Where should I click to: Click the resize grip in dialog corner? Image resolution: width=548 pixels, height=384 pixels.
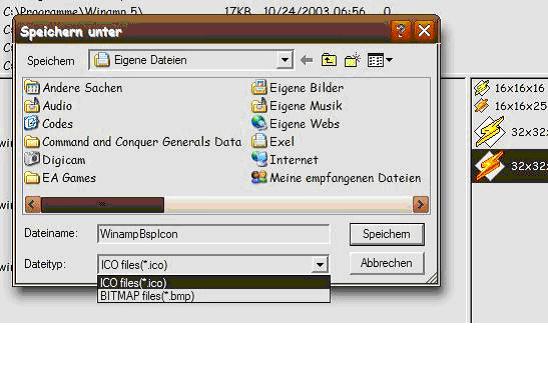(432, 278)
